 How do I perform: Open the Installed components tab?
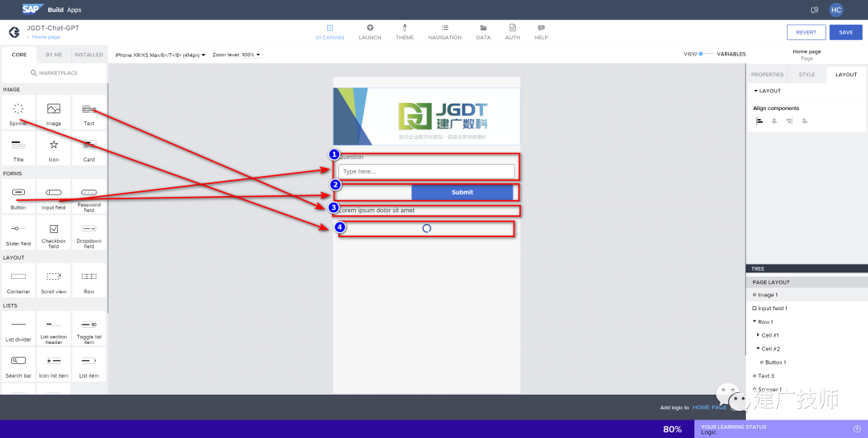pos(88,55)
